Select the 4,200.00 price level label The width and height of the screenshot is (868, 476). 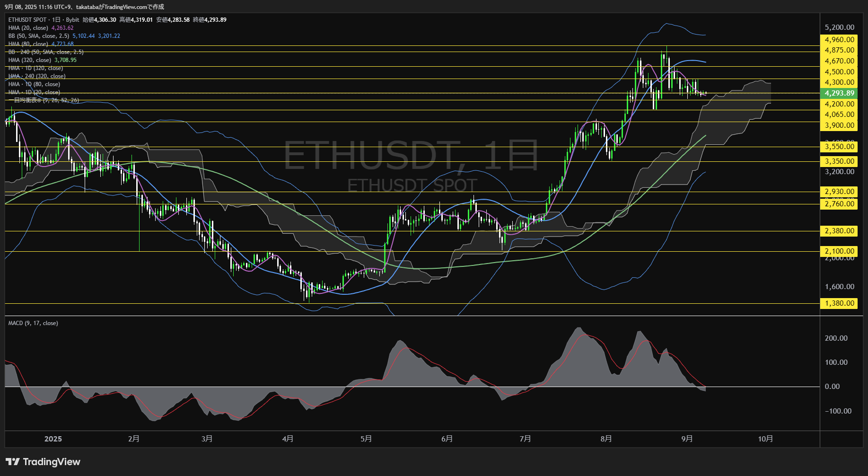[x=839, y=104]
